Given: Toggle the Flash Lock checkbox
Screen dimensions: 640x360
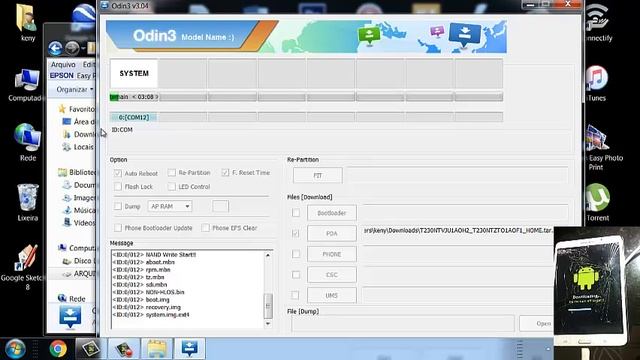Looking at the screenshot, I should click(118, 187).
